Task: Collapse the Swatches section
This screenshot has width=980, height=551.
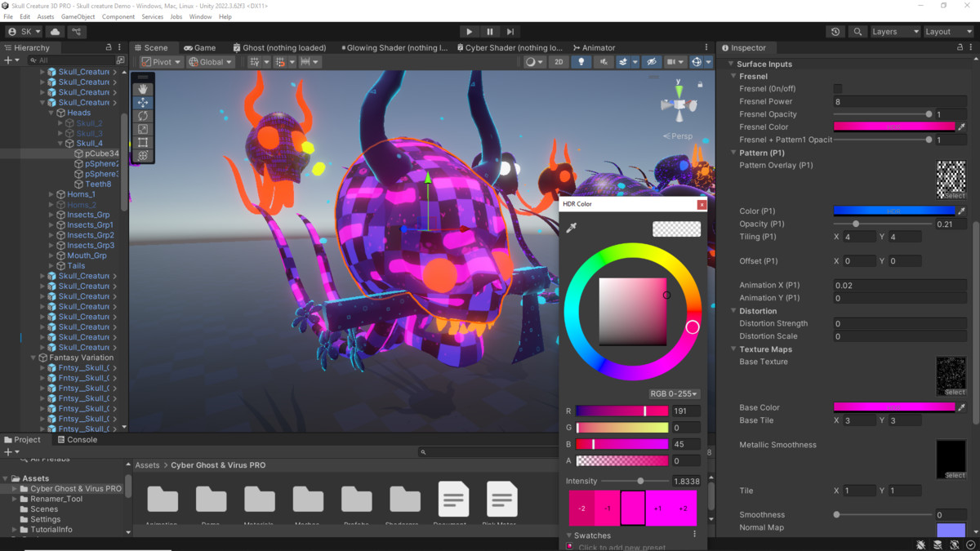Action: pos(569,535)
